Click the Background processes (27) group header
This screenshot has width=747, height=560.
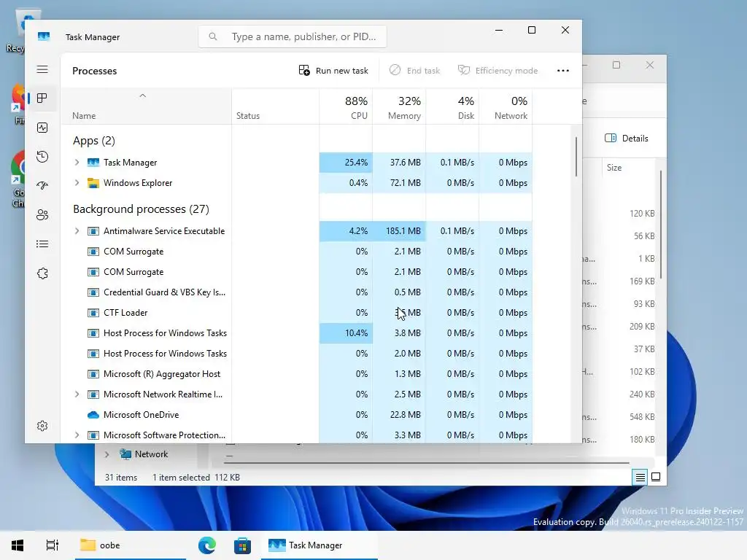click(x=141, y=209)
